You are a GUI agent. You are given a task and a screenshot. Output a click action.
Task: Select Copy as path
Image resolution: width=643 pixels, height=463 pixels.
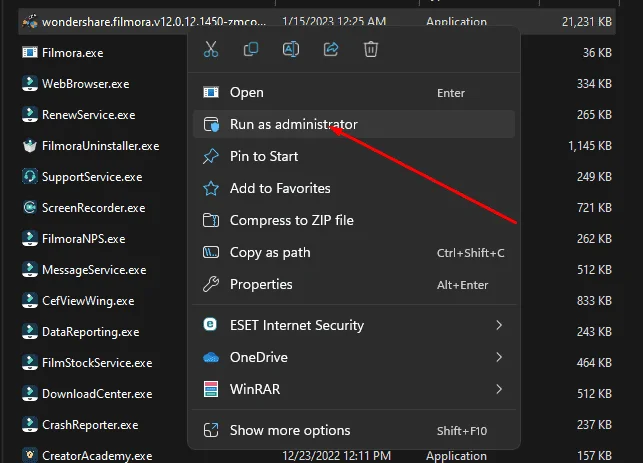(353, 252)
